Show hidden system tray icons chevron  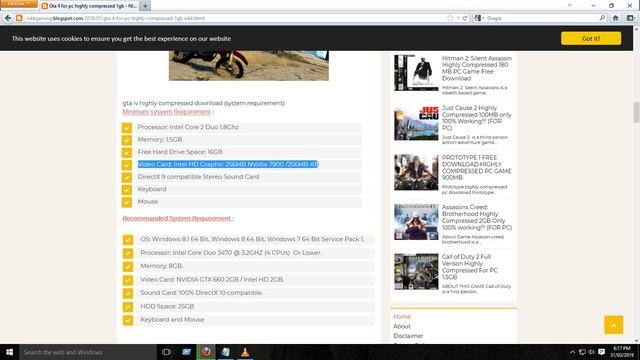(572, 352)
